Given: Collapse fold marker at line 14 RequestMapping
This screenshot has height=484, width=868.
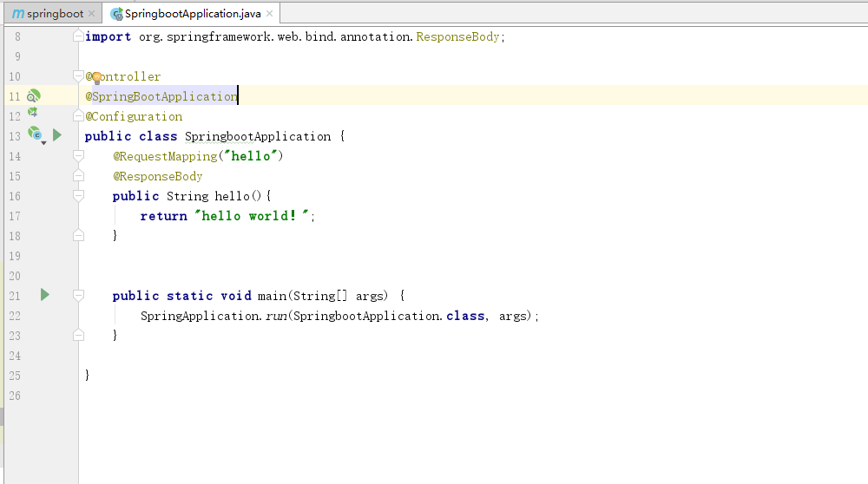Looking at the screenshot, I should click(78, 156).
